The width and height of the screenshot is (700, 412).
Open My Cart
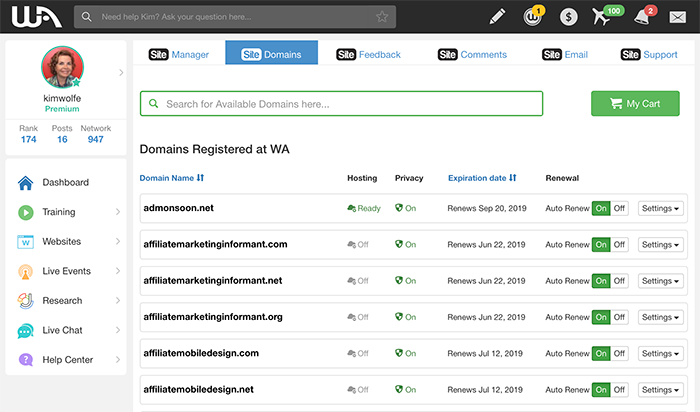pos(635,104)
